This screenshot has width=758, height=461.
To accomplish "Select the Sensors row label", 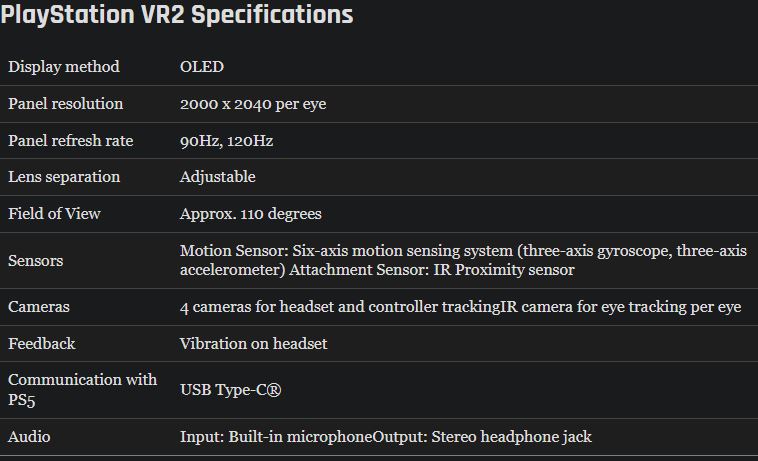I will [36, 260].
